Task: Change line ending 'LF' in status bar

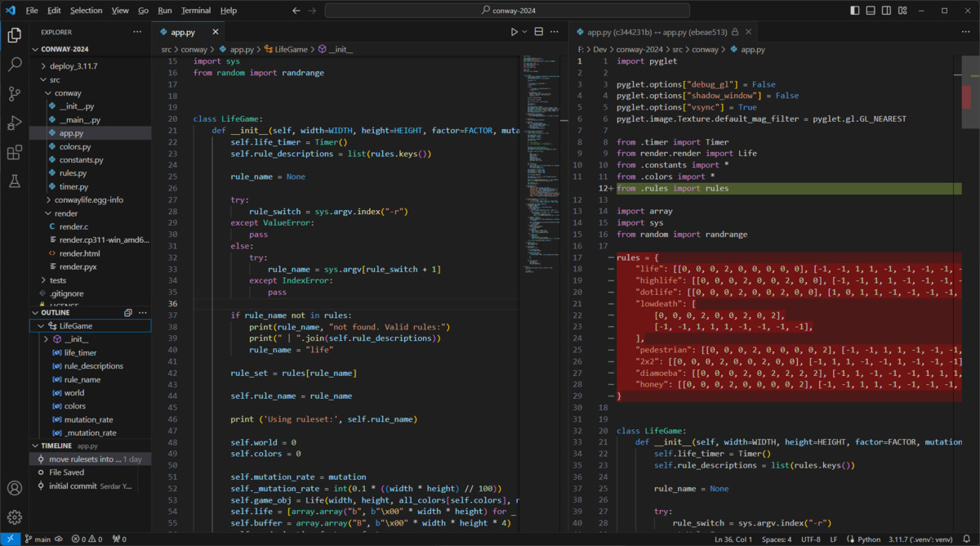Action: pyautogui.click(x=833, y=539)
